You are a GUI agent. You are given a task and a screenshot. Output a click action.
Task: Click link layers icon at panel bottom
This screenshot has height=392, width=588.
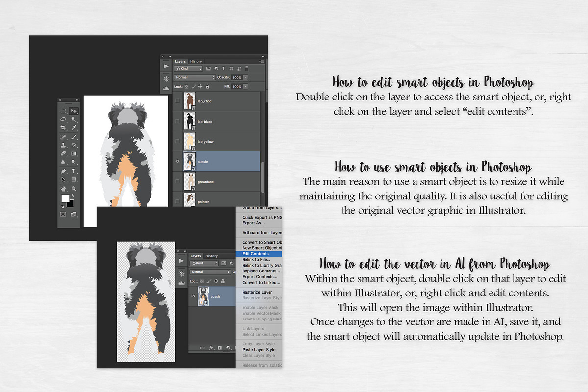[x=202, y=348]
